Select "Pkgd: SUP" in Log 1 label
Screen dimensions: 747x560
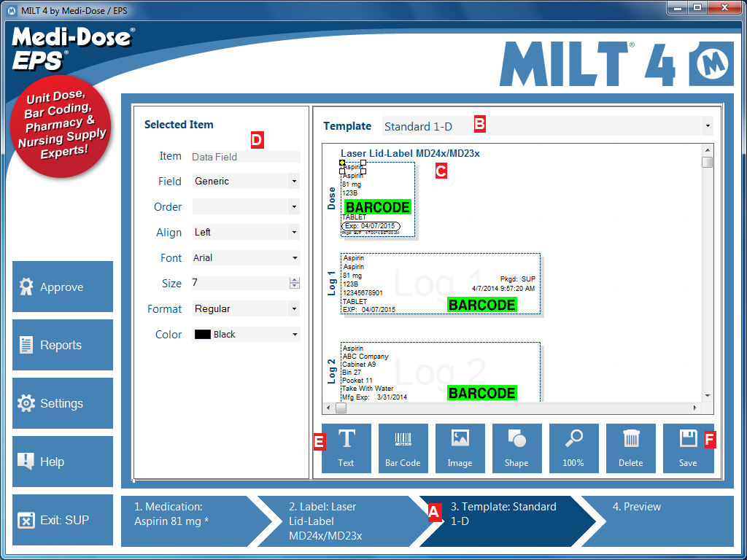pyautogui.click(x=518, y=279)
